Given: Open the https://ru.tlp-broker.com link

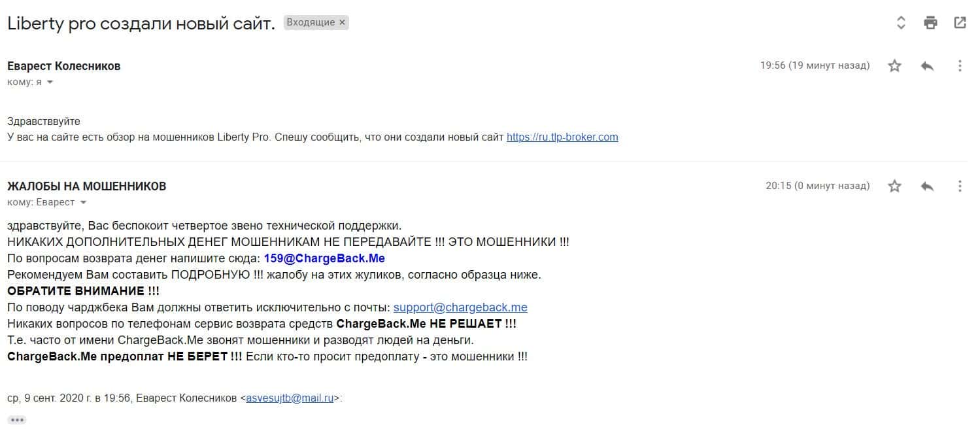Looking at the screenshot, I should coord(562,137).
